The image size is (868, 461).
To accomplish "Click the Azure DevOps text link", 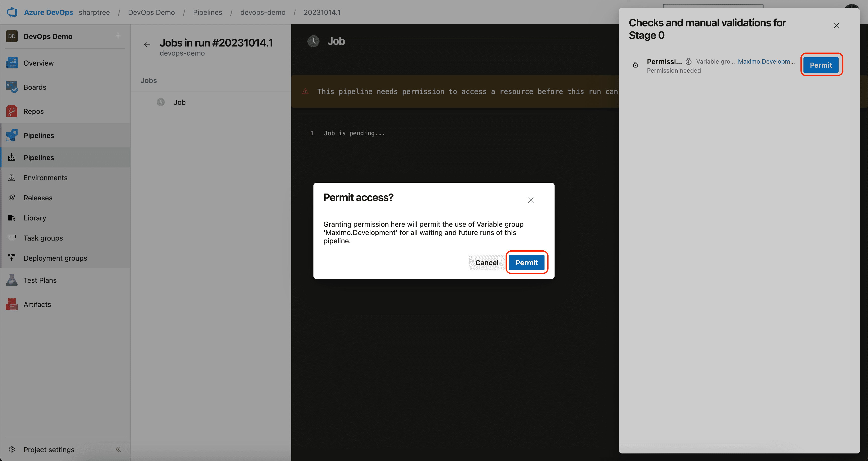I will [48, 12].
